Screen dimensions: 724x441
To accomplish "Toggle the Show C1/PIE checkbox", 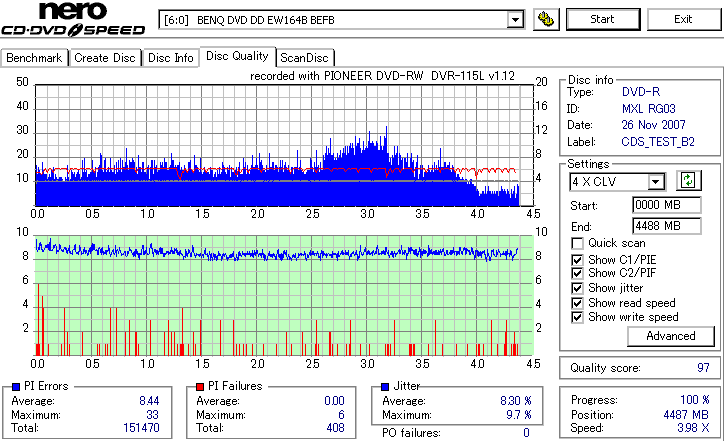I will (x=577, y=260).
